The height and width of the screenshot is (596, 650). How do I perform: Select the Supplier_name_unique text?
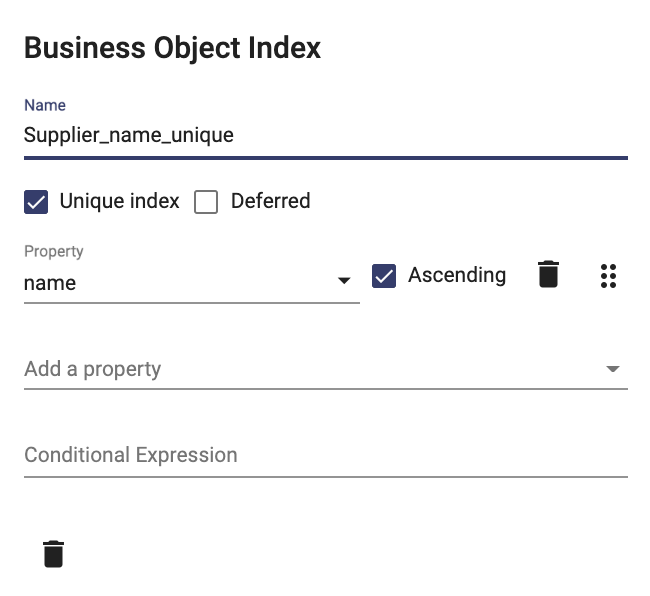(x=129, y=136)
